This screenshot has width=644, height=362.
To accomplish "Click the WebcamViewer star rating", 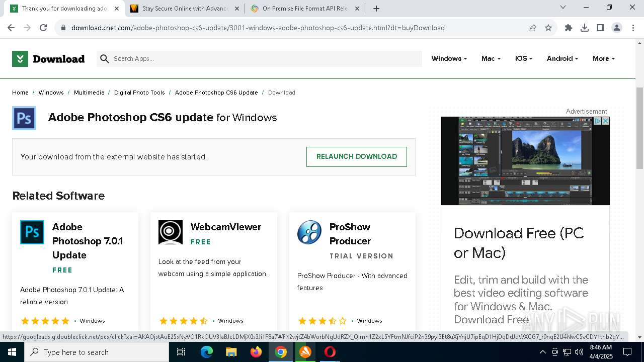I will point(183,321).
